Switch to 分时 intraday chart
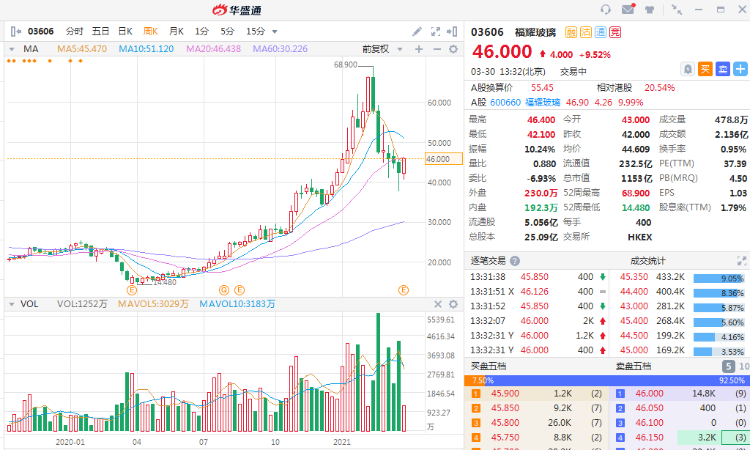The width and height of the screenshot is (750, 450). click(75, 32)
